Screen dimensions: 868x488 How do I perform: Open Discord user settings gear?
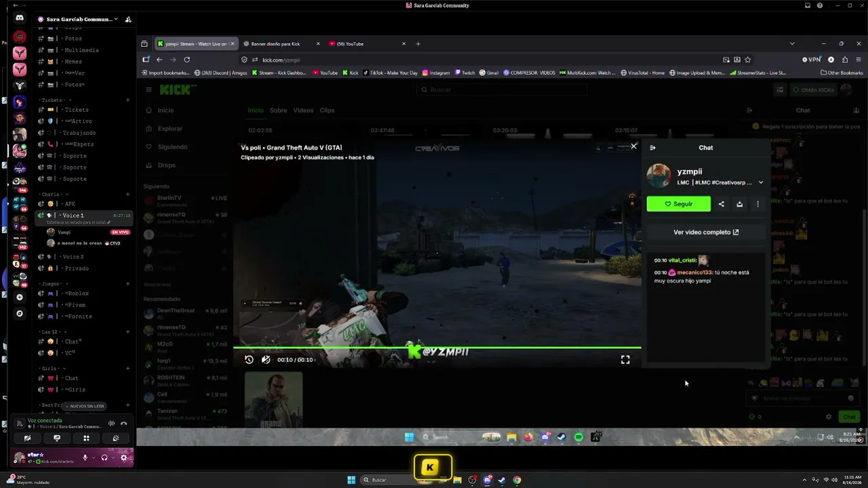(123, 457)
